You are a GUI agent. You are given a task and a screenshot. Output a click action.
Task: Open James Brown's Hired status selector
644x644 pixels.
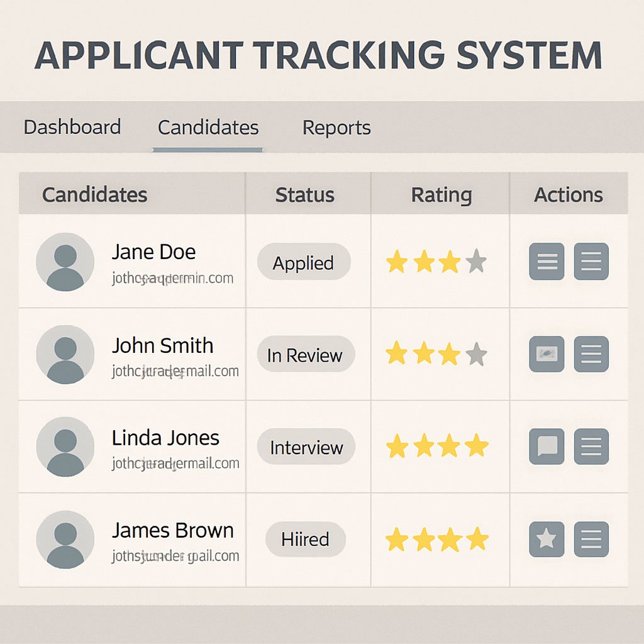[x=305, y=539]
